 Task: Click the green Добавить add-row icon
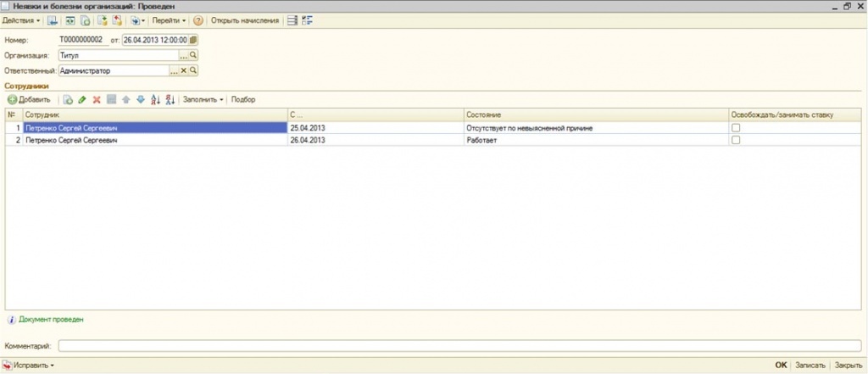[13, 99]
